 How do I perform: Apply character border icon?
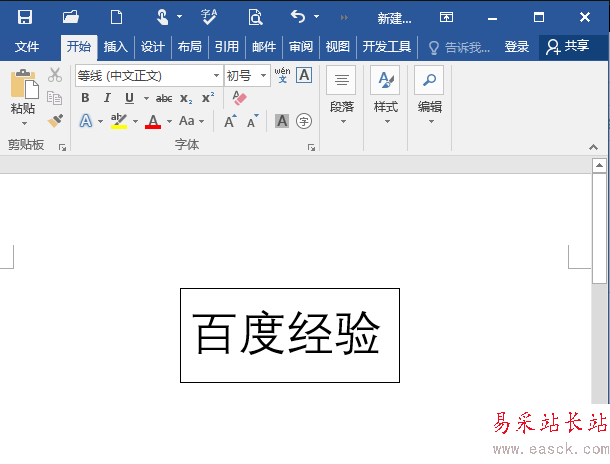pyautogui.click(x=304, y=75)
